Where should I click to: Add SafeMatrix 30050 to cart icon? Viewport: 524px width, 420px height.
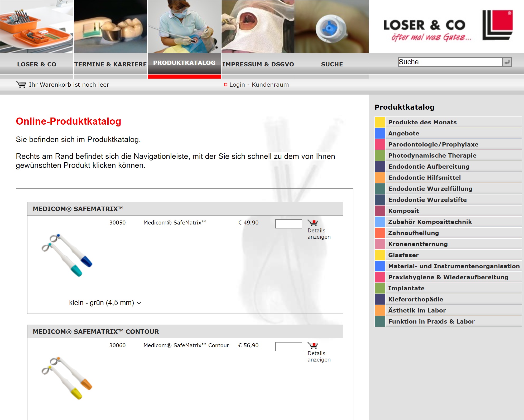[313, 223]
